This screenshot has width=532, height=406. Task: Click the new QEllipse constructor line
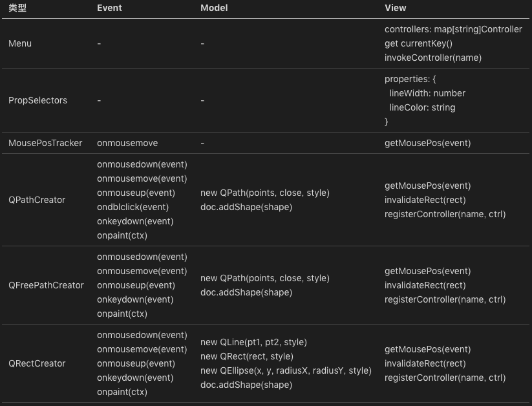tap(286, 370)
